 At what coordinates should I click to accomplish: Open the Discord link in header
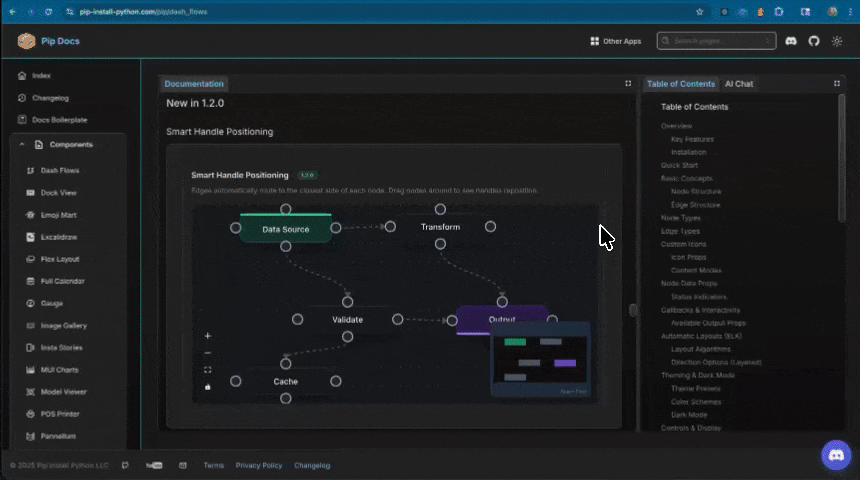[x=791, y=41]
